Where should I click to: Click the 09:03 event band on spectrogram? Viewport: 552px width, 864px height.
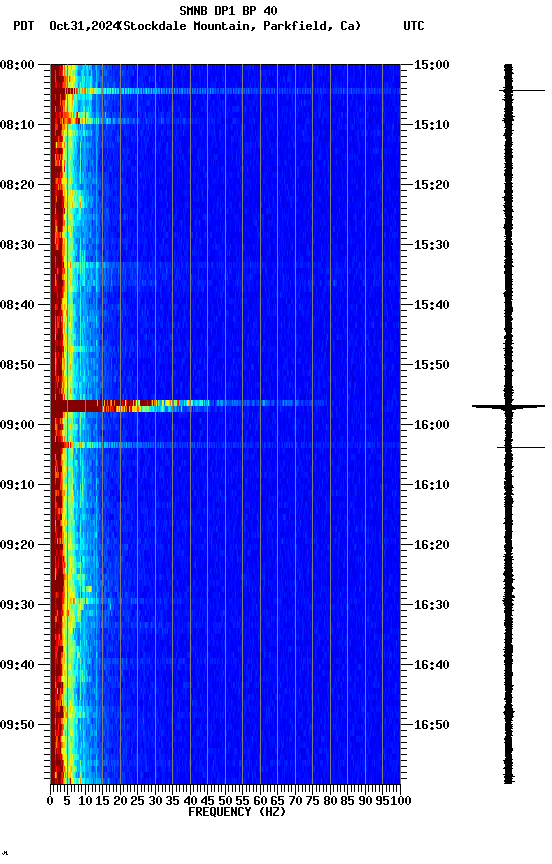coord(225,445)
